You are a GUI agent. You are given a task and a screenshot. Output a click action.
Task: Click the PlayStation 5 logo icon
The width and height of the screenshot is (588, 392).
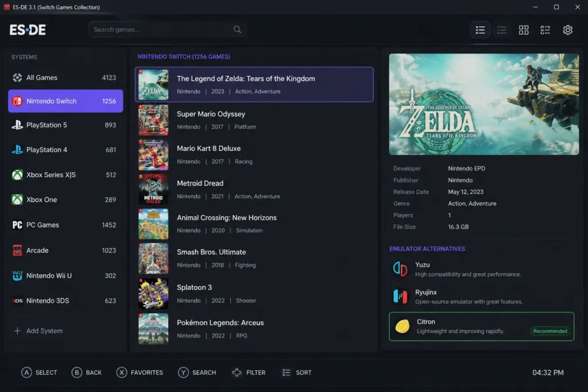[17, 125]
